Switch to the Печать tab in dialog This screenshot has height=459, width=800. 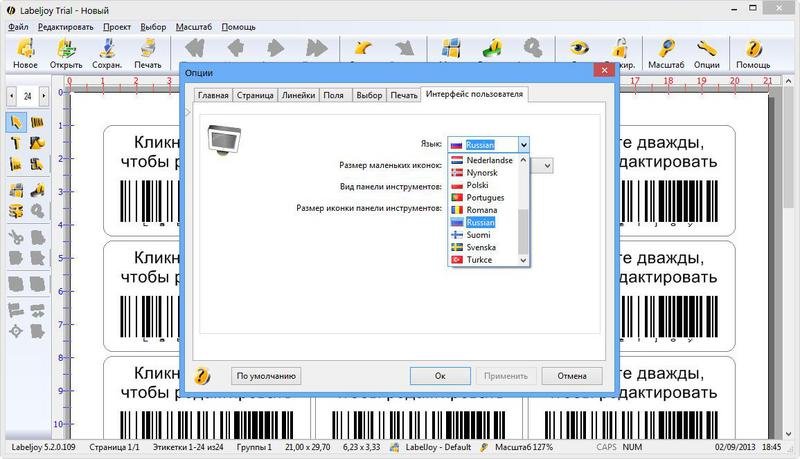click(404, 95)
